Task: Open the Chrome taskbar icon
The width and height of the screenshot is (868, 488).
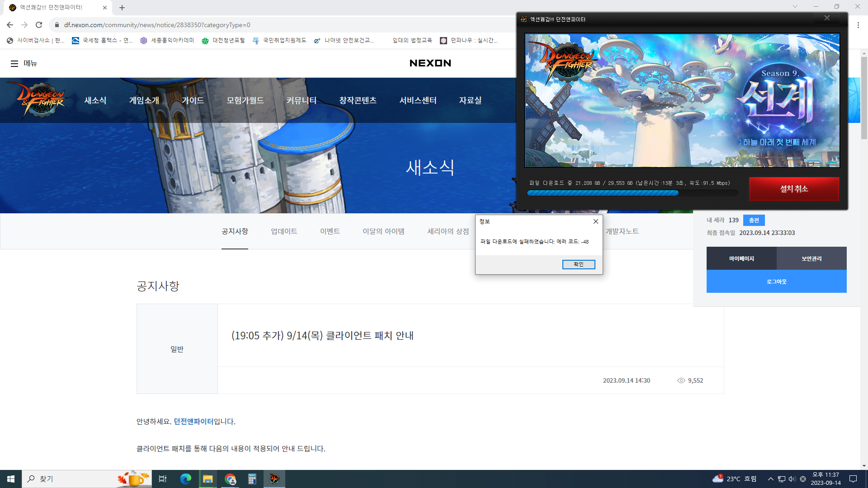Action: (231, 479)
